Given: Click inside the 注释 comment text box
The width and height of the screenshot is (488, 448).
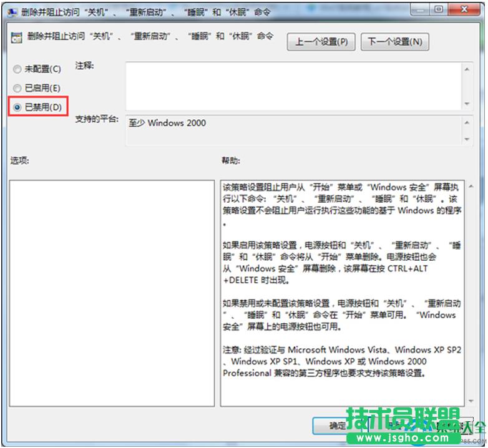Looking at the screenshot, I should point(293,84).
